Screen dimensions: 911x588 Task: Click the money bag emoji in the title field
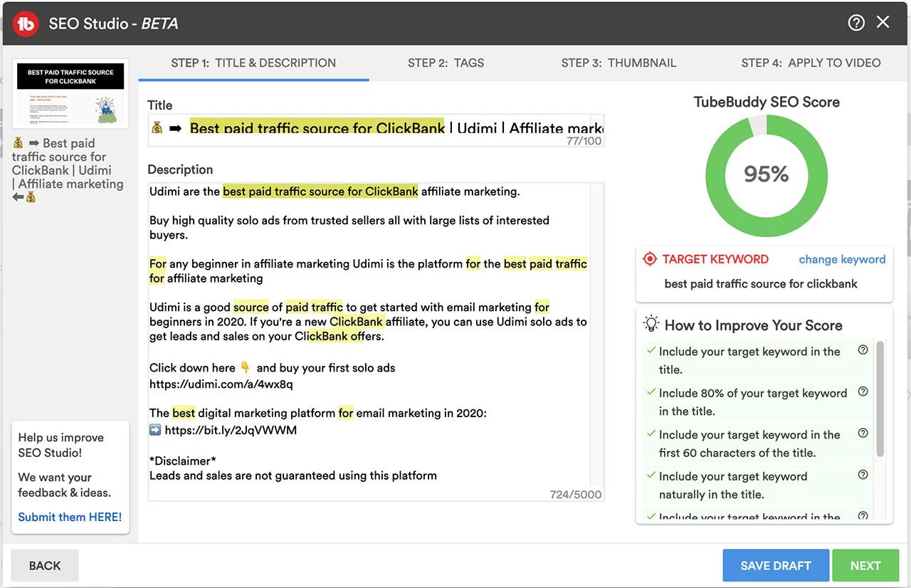click(x=157, y=128)
